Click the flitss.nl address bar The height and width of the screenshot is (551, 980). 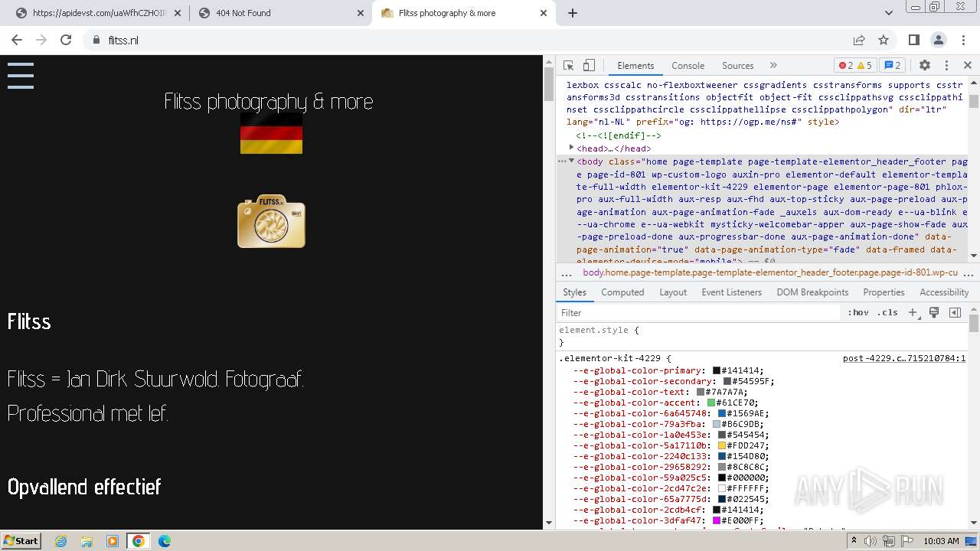(x=467, y=40)
